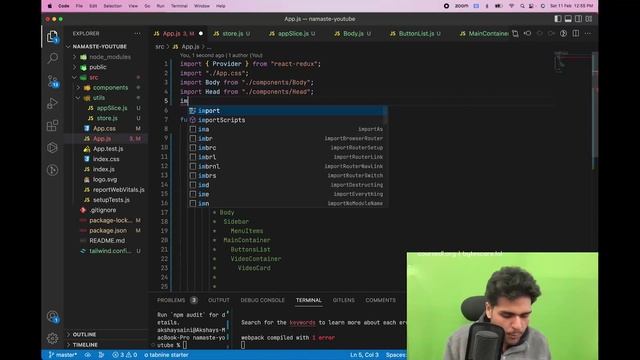This screenshot has width=640, height=360.
Task: Click the master branch status bar item
Action: click(x=62, y=355)
